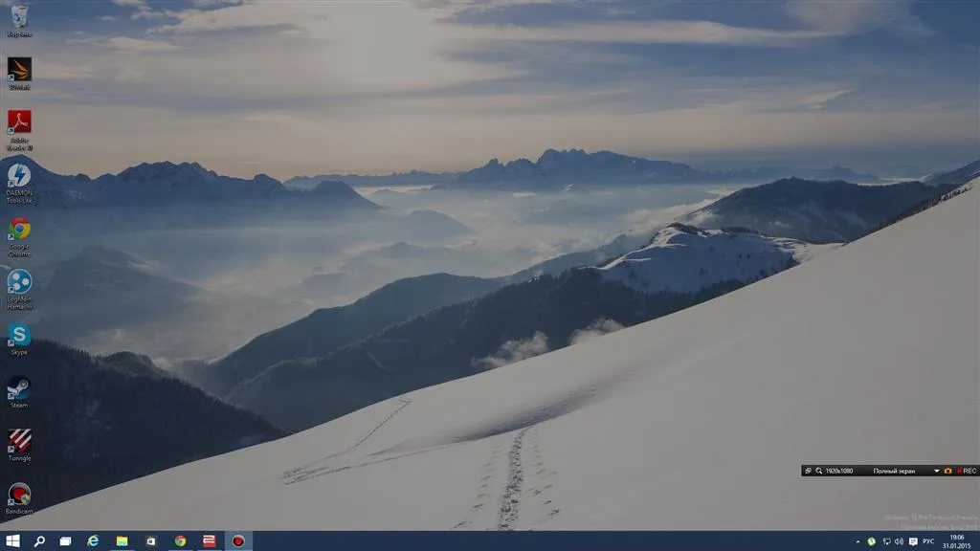This screenshot has height=551, width=980.
Task: Select the Google Chrome desktop shortcut
Action: click(x=19, y=237)
